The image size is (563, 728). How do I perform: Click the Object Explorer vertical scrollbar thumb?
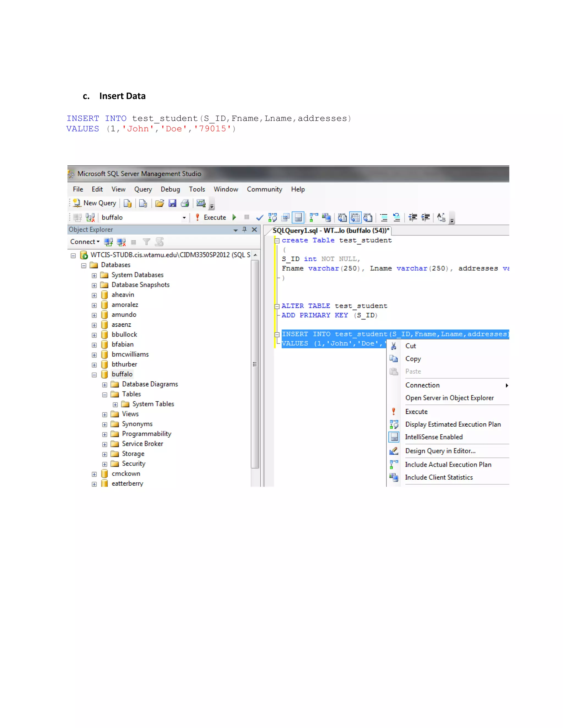[x=255, y=364]
